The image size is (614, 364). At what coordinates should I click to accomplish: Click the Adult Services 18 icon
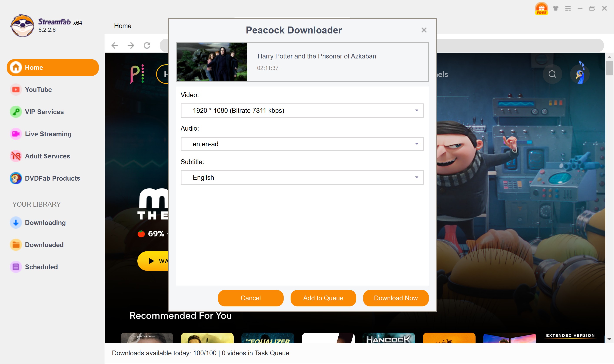coord(16,156)
